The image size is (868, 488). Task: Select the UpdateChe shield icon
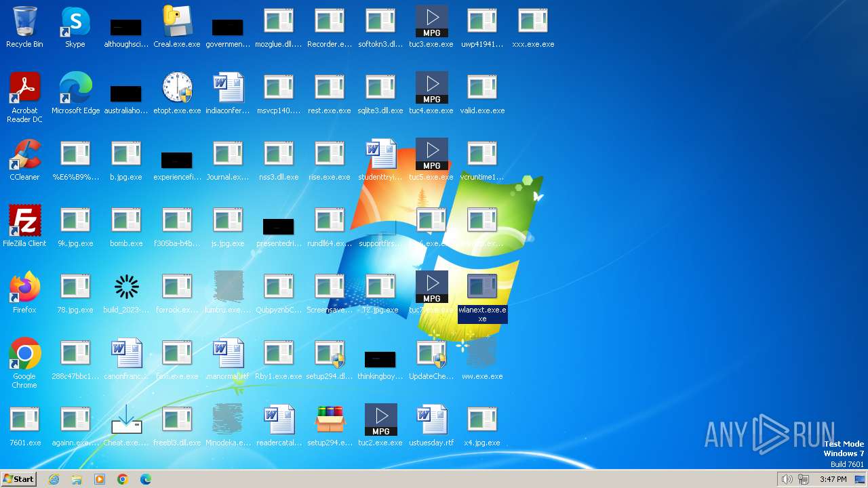(x=432, y=354)
